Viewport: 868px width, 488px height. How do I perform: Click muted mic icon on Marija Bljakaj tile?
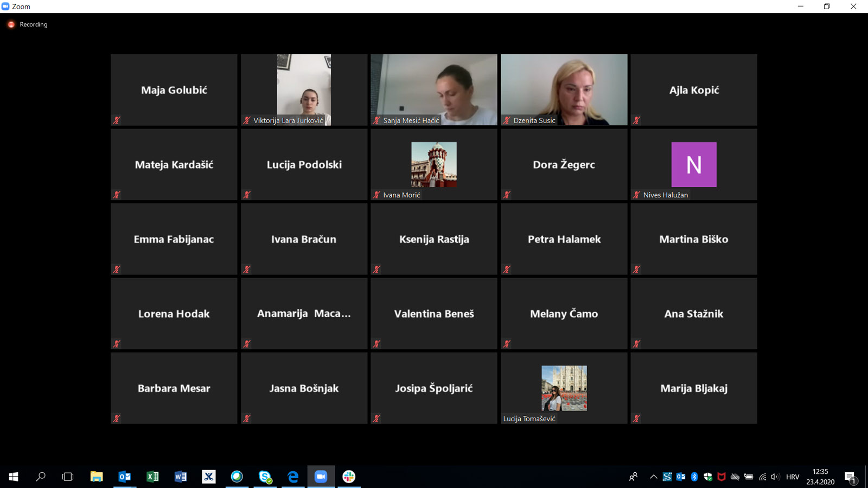636,419
